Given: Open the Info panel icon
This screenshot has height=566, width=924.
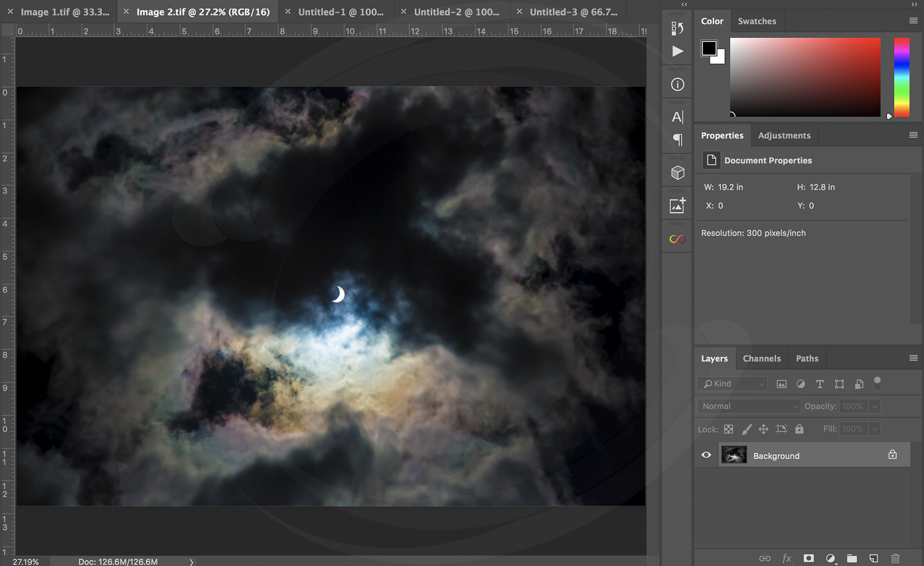Looking at the screenshot, I should [x=677, y=84].
